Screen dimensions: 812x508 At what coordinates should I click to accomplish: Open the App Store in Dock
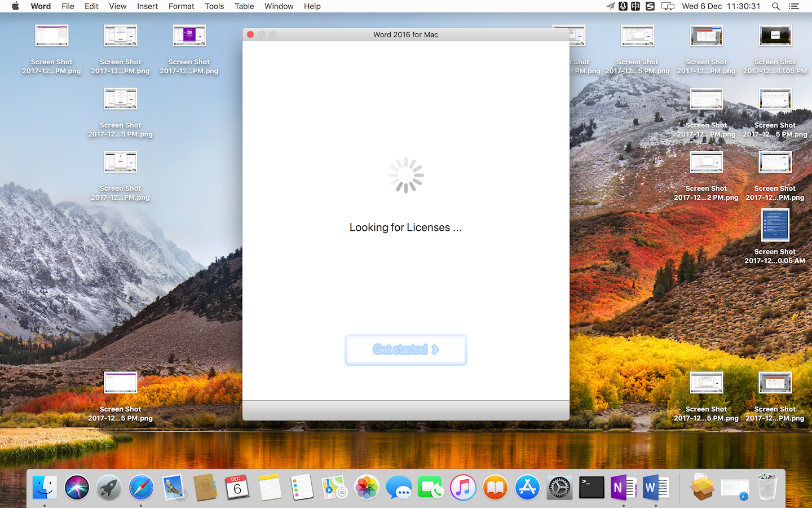527,488
